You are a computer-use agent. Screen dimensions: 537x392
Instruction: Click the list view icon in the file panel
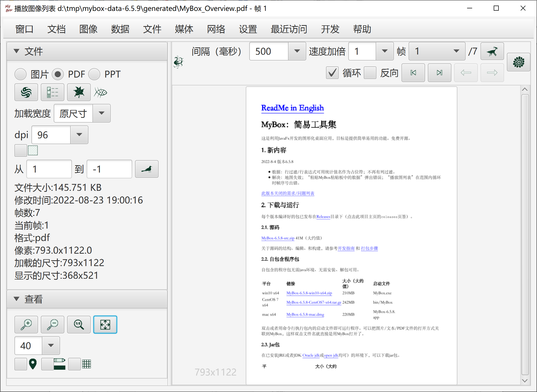click(52, 92)
